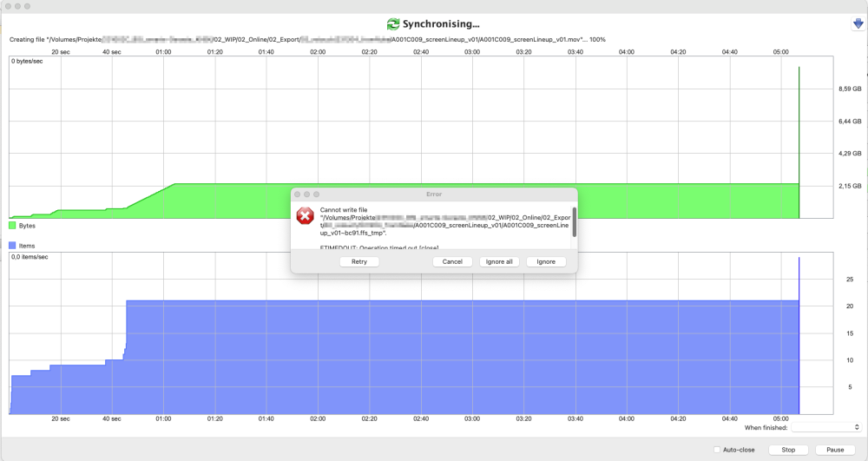868x461 pixels.
Task: Click the red error cross icon
Action: coord(305,216)
